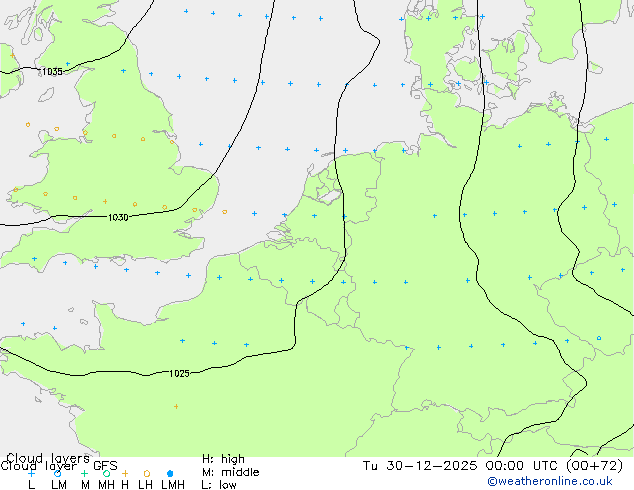
Task: Click the filled blue legend symbol for LMH
Action: coord(170,473)
